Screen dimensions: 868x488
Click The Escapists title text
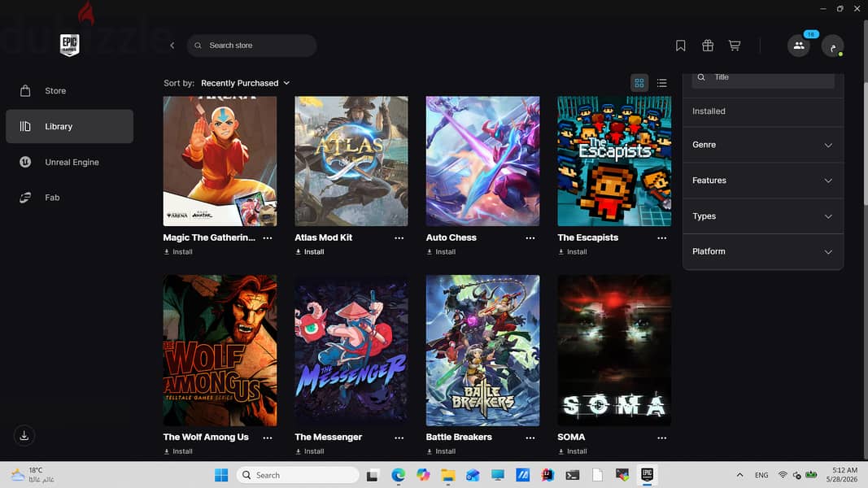click(588, 237)
